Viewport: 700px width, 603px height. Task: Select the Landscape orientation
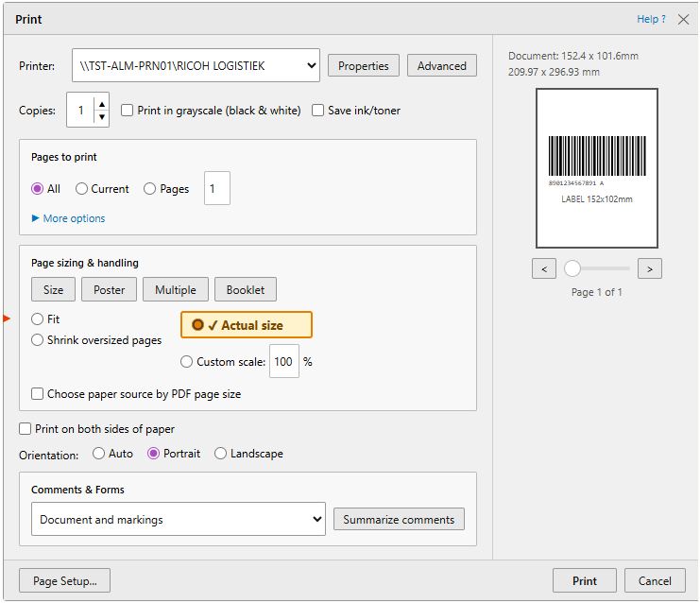[x=220, y=454]
